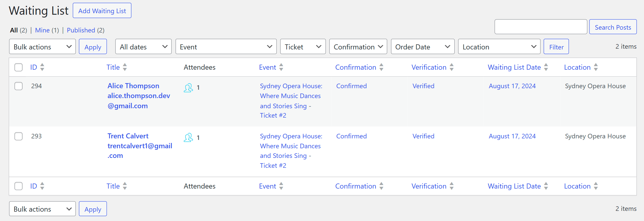
Task: Click attendees icon for Alice Thompson
Action: (188, 88)
